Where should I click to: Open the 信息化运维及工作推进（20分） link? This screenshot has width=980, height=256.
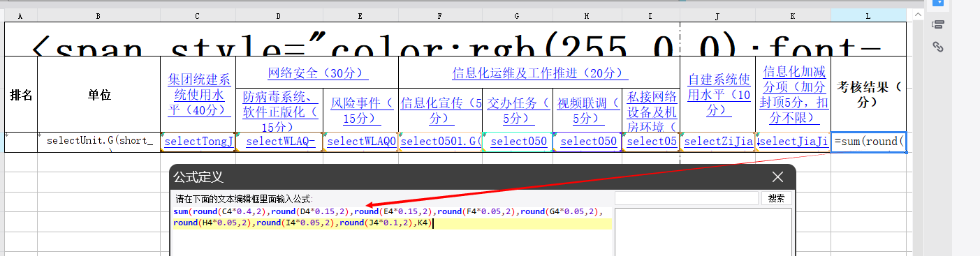pos(540,73)
